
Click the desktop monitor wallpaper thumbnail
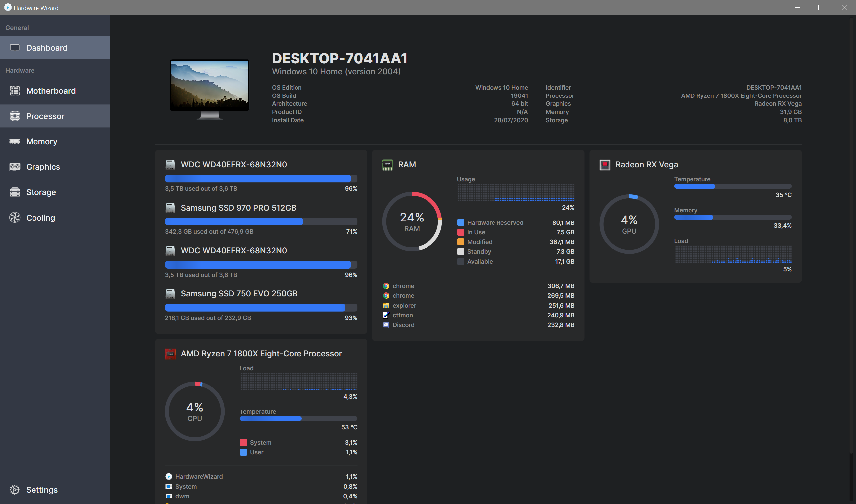click(x=210, y=85)
